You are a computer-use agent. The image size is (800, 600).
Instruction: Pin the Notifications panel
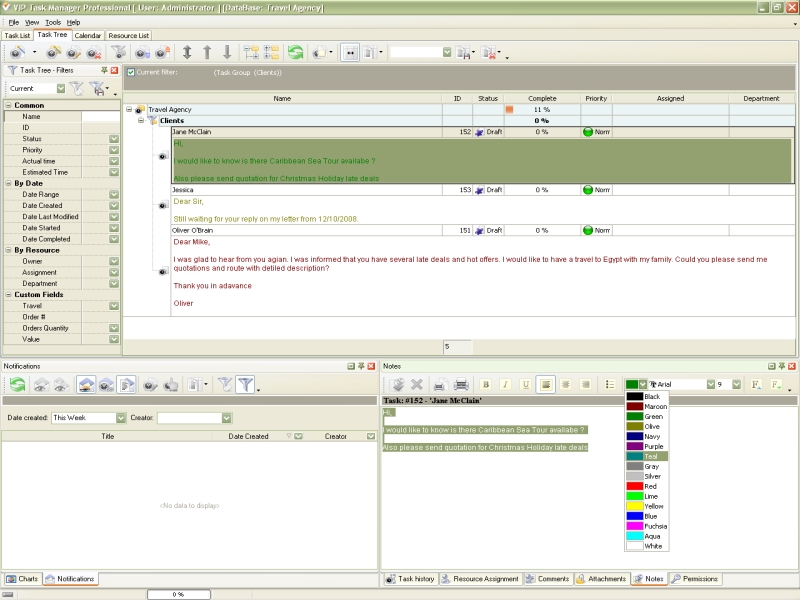361,366
